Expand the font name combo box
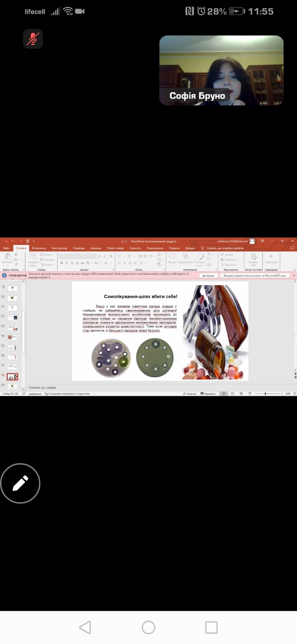The width and height of the screenshot is (297, 644). 80,256
